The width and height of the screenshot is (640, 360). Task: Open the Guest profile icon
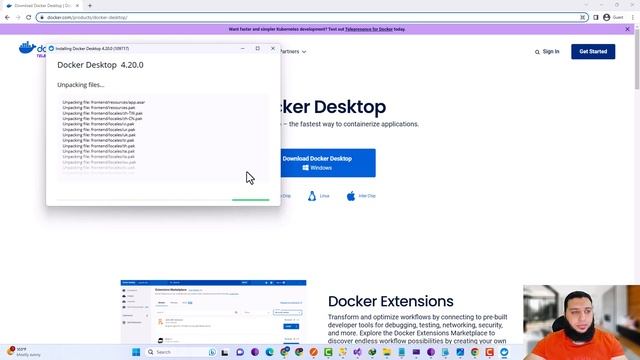pyautogui.click(x=607, y=18)
